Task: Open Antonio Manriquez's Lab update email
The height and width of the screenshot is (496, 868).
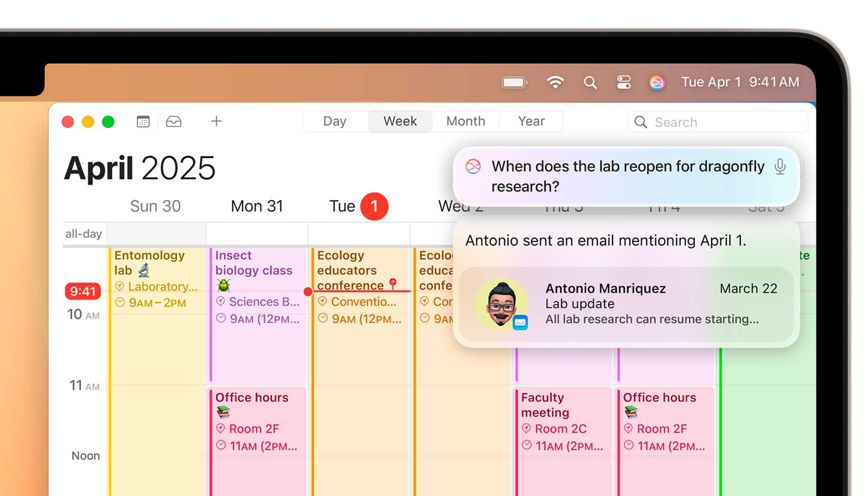Action: (627, 304)
